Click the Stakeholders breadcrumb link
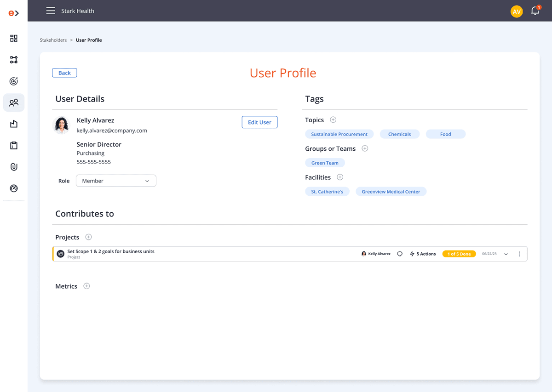Image resolution: width=552 pixels, height=392 pixels. point(53,40)
